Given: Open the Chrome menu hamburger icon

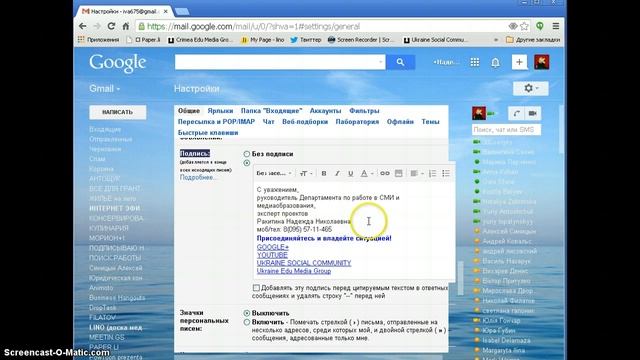Looking at the screenshot, I should coord(556,26).
